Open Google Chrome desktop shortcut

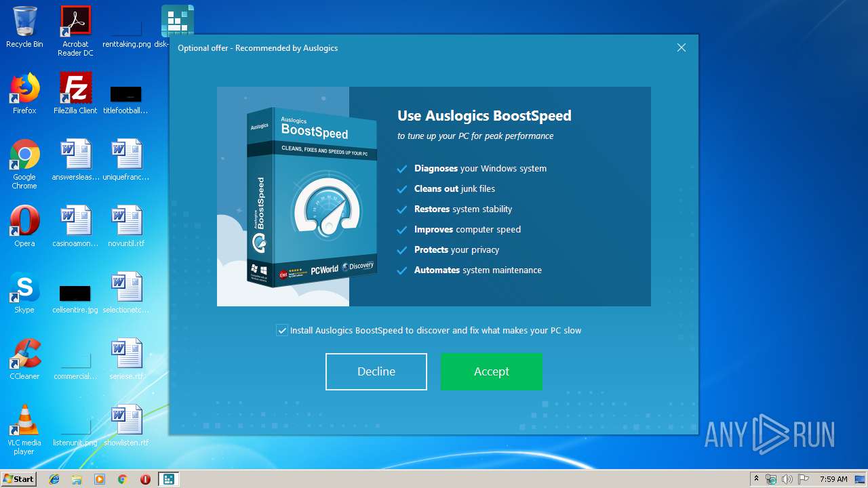coord(24,164)
